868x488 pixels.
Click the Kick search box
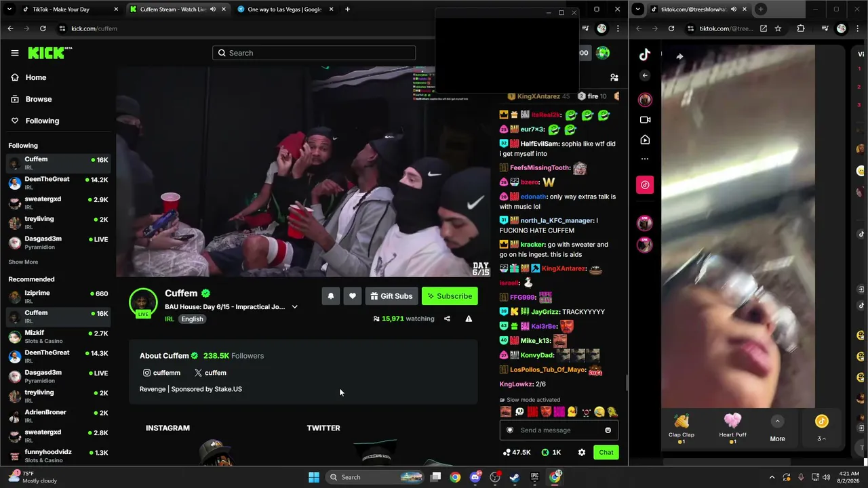[x=314, y=53]
